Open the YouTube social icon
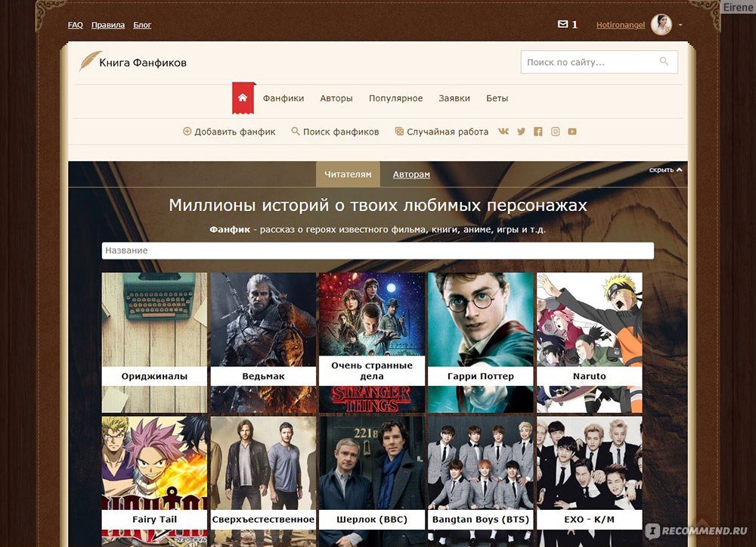This screenshot has height=547, width=756. [x=572, y=132]
